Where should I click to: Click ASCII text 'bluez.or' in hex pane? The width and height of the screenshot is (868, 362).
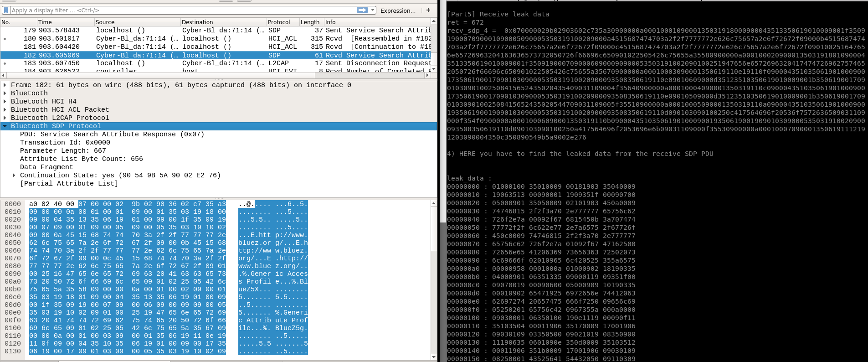point(255,243)
